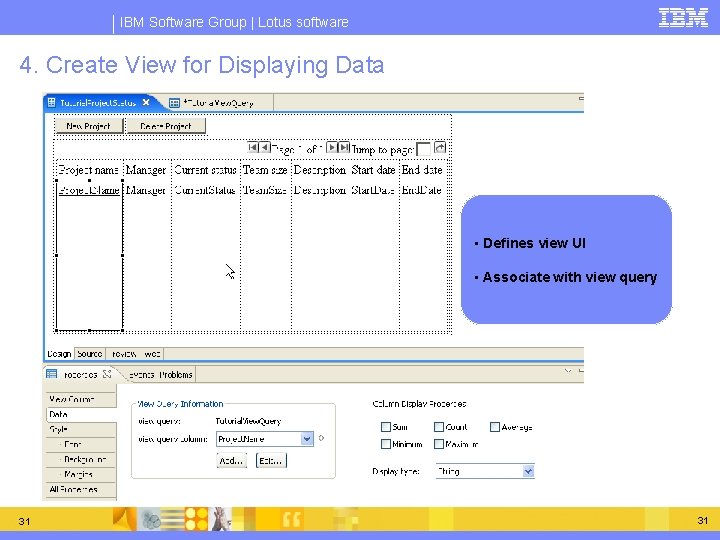Go to last page in pager

click(343, 147)
